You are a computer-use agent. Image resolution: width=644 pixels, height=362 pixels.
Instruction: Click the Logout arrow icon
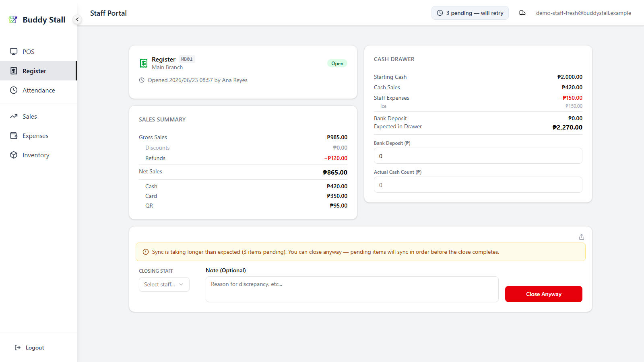tap(18, 348)
